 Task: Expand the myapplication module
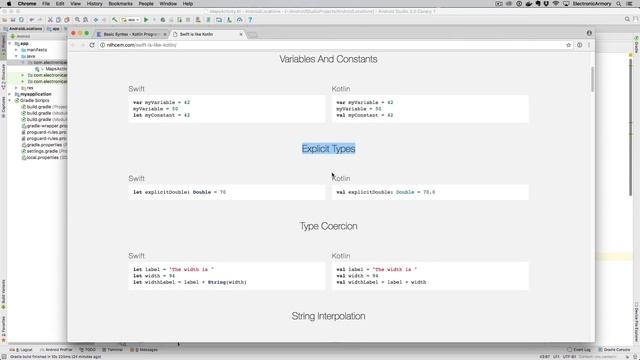coord(10,94)
